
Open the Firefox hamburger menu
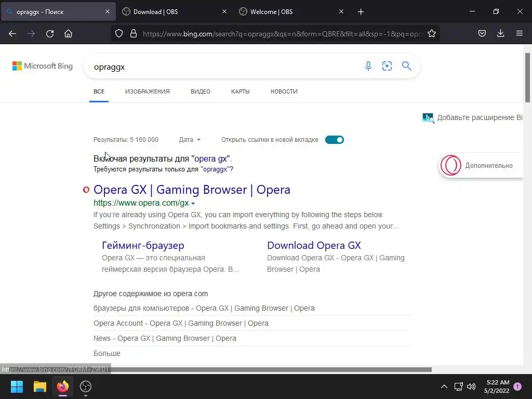pos(520,33)
